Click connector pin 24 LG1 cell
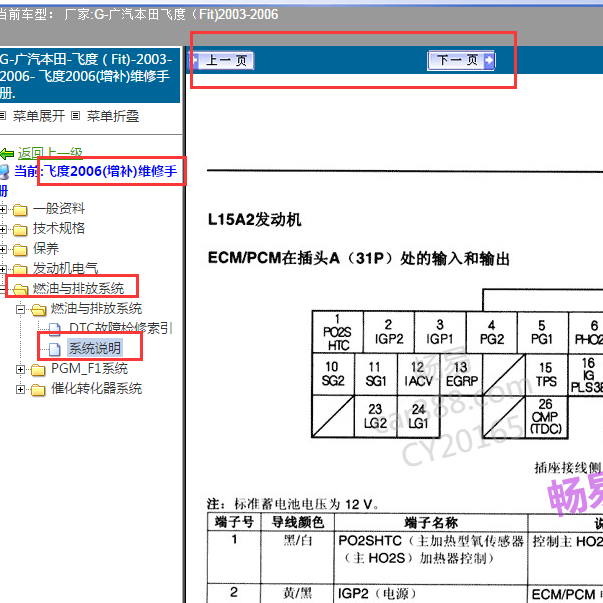 pos(418,416)
